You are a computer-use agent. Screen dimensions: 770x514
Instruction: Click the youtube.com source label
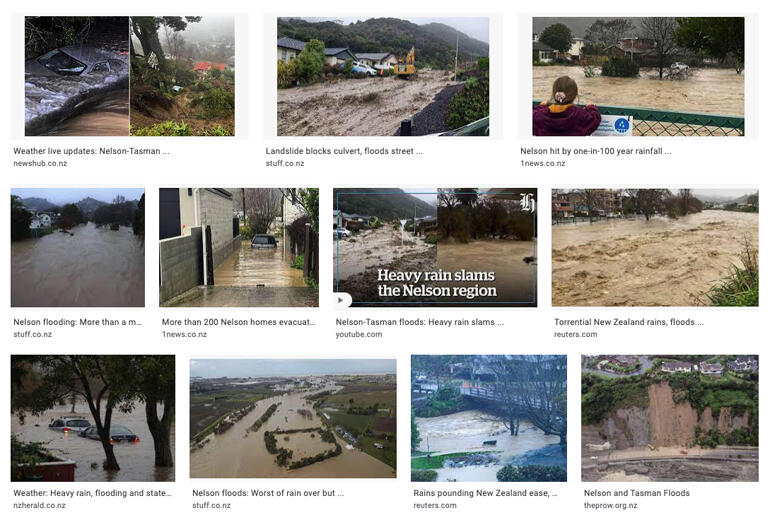coord(358,334)
